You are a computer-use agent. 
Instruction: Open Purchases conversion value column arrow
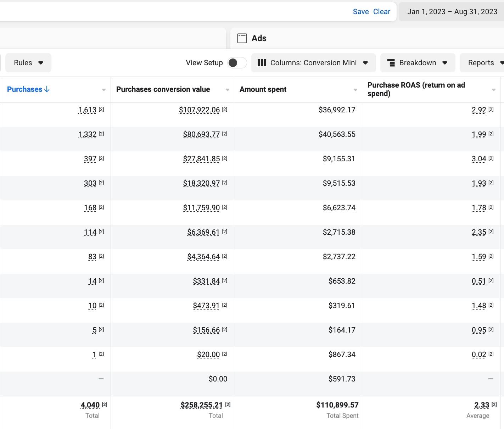tap(227, 90)
